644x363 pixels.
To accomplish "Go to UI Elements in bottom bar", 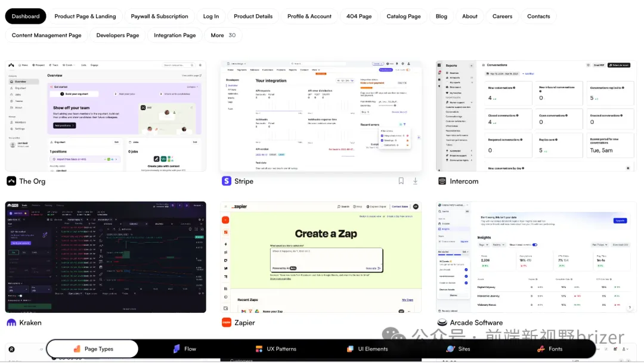I will point(367,349).
